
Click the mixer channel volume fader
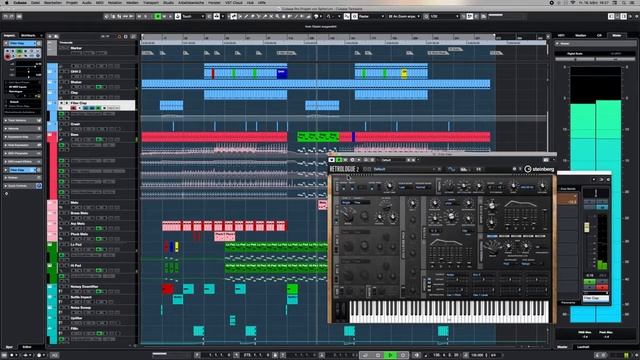click(x=587, y=227)
